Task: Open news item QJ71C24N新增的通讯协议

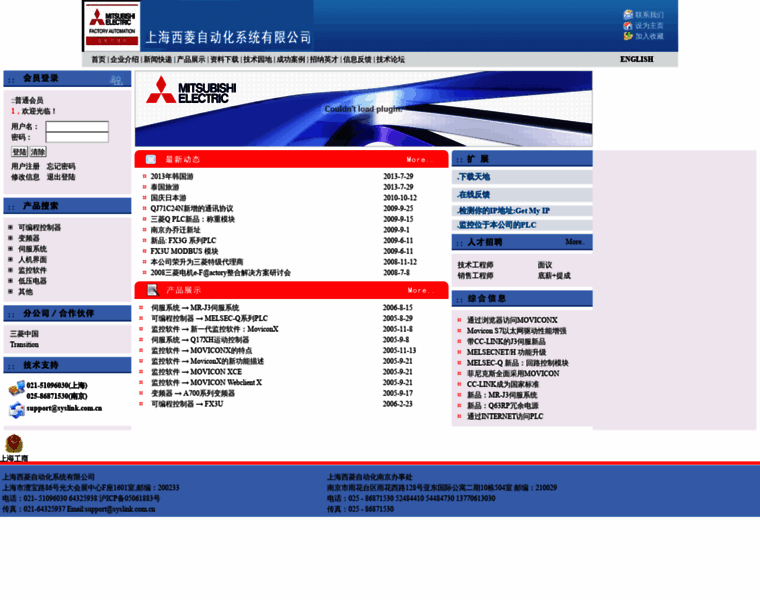Action: (x=191, y=208)
